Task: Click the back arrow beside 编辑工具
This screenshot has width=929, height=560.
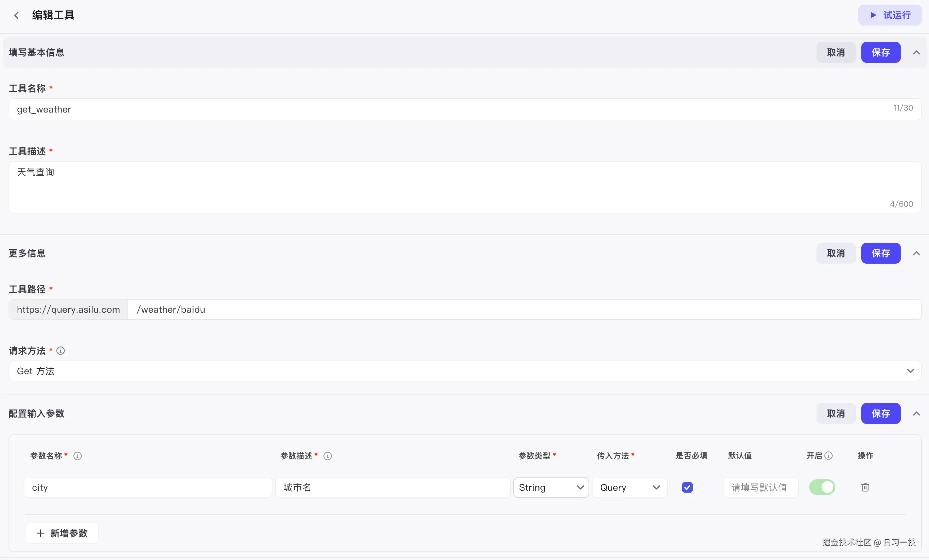Action: click(17, 15)
